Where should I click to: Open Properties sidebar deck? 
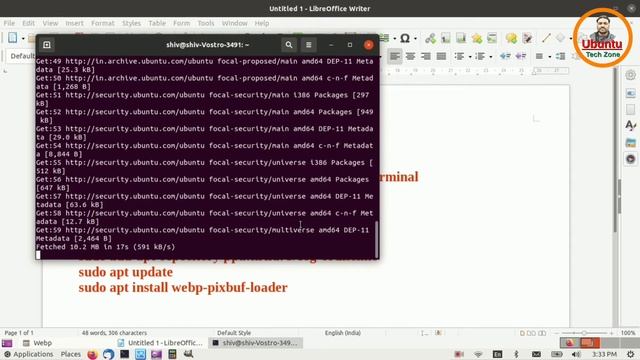coord(631,93)
